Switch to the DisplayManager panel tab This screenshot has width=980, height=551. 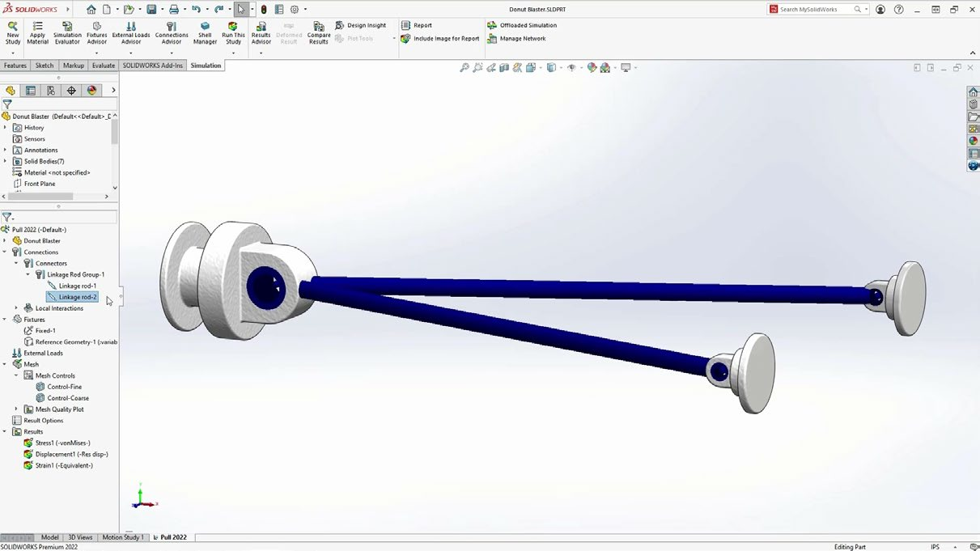91,91
